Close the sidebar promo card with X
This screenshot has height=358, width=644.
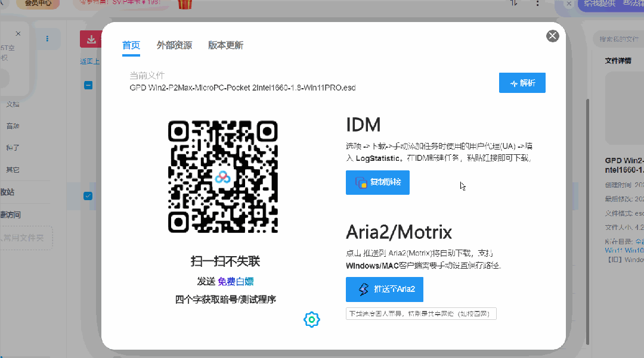tap(18, 33)
